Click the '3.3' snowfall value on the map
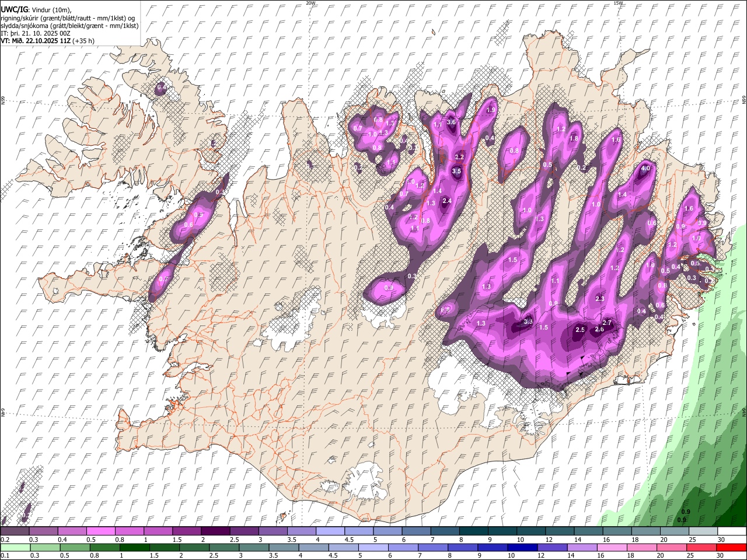This screenshot has width=747, height=560. pos(529,321)
